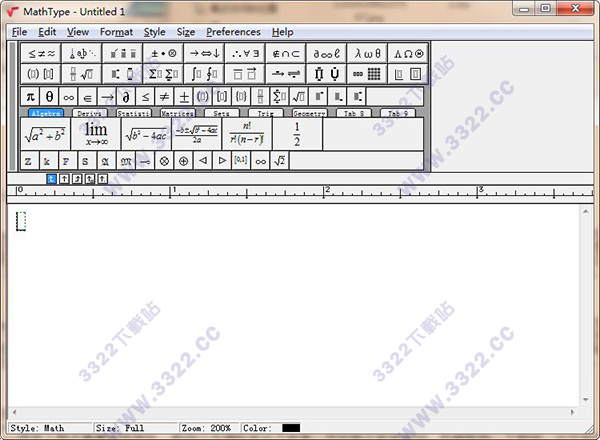Insert the right-pointing triangle symbol
The image size is (600, 440).
(222, 161)
